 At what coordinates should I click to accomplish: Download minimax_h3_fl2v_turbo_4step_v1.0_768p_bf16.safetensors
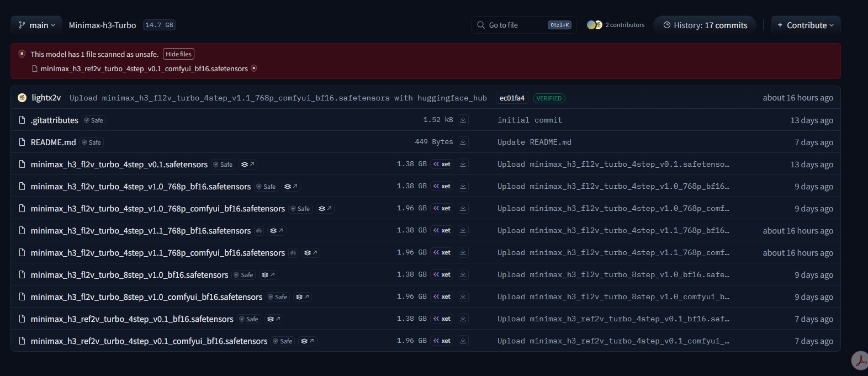(463, 186)
